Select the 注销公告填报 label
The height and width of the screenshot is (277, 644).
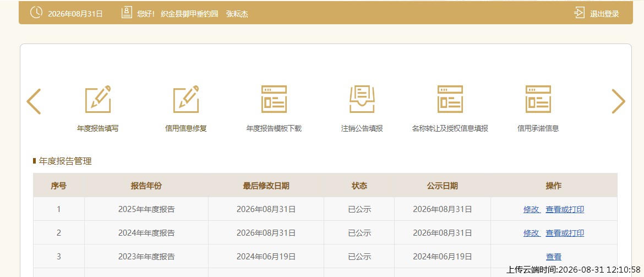tap(362, 129)
